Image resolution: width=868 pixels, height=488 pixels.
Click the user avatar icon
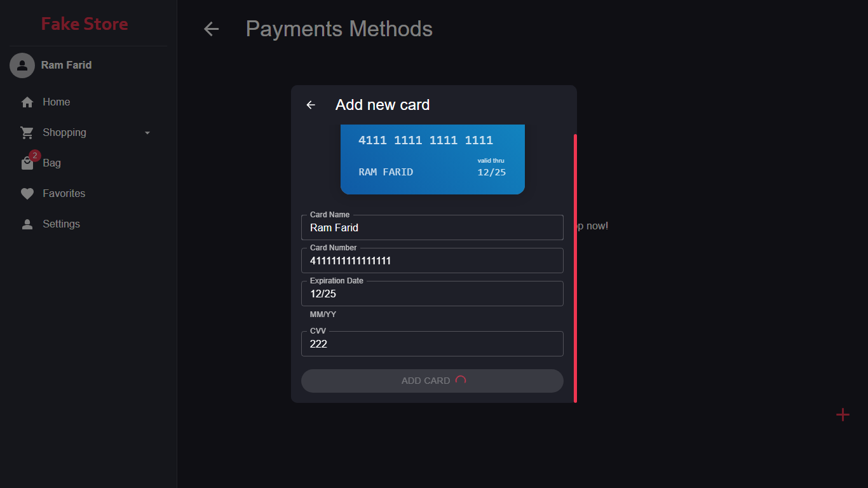pyautogui.click(x=22, y=65)
